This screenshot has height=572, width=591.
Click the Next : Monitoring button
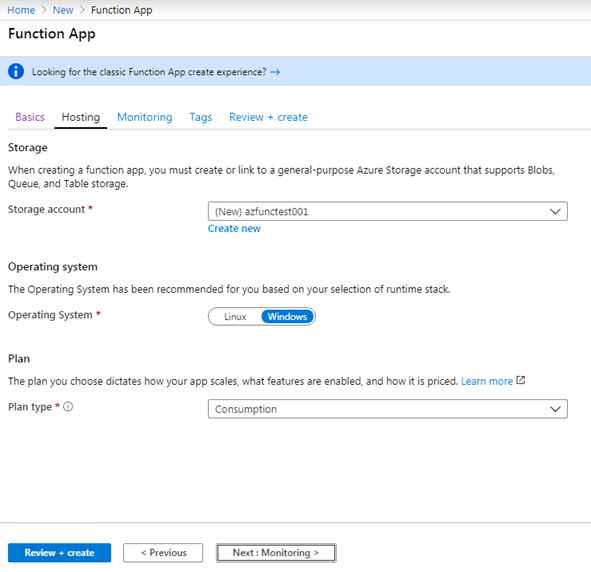tap(276, 552)
